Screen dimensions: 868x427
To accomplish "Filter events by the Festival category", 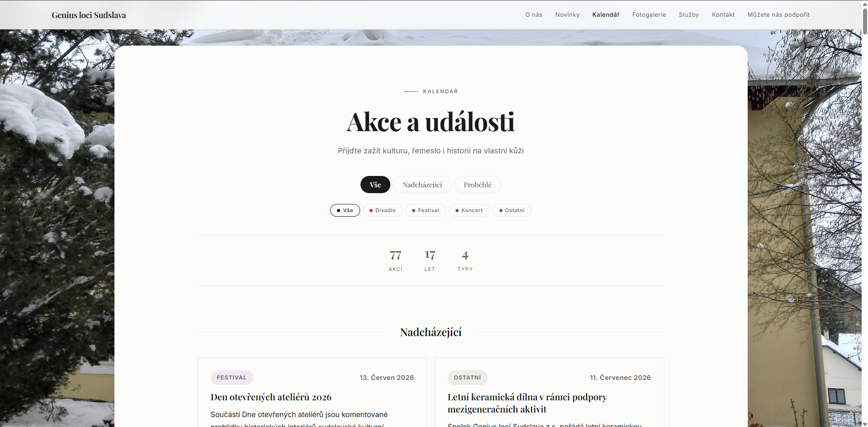I will tap(425, 210).
